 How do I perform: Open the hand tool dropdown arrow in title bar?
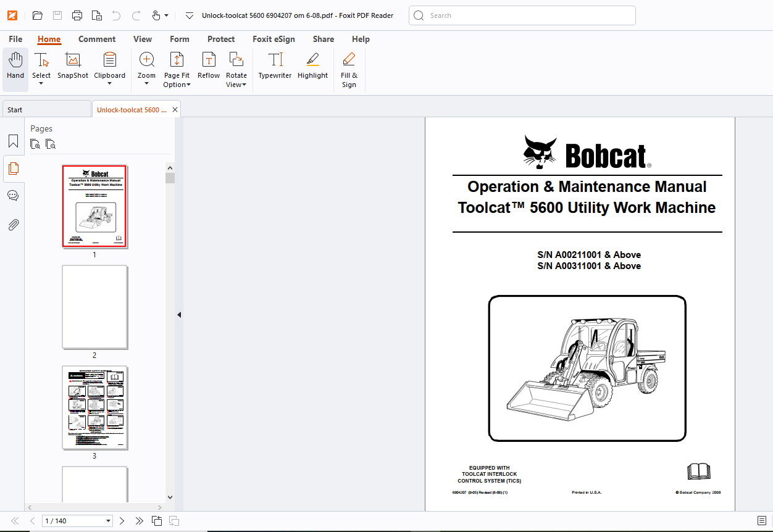coord(166,15)
